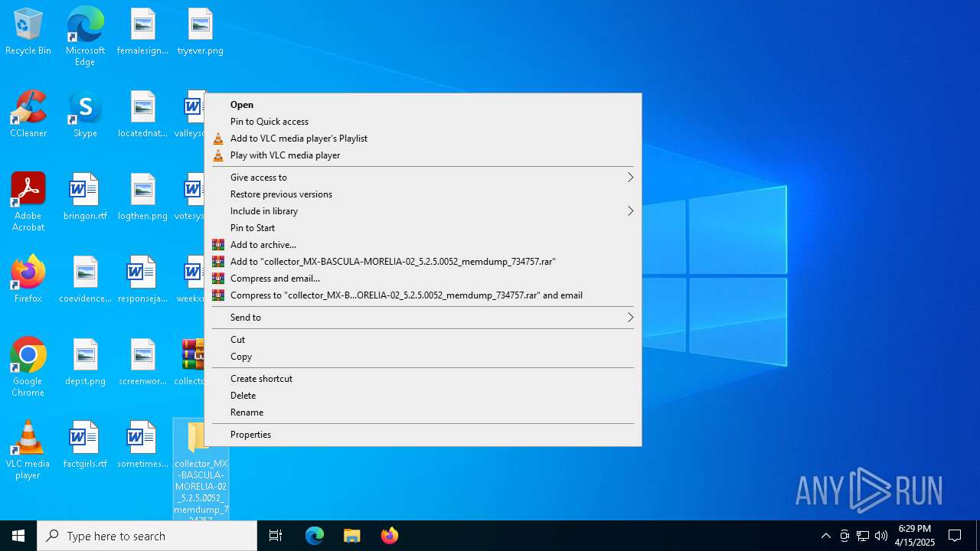This screenshot has height=551, width=980.
Task: Select the logthen.png file
Action: (142, 197)
